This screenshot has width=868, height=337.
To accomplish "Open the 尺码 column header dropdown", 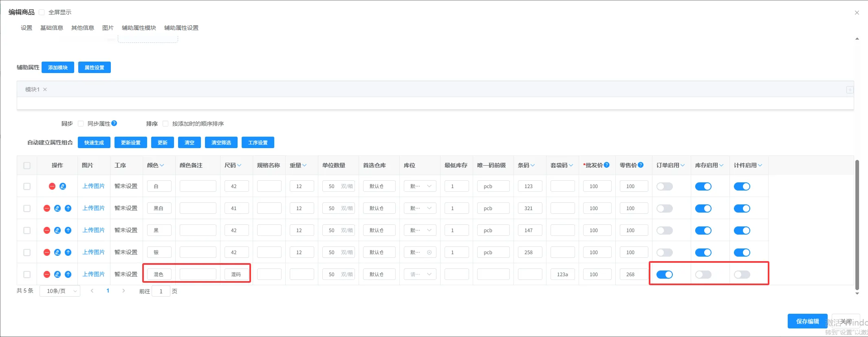I will pyautogui.click(x=239, y=165).
